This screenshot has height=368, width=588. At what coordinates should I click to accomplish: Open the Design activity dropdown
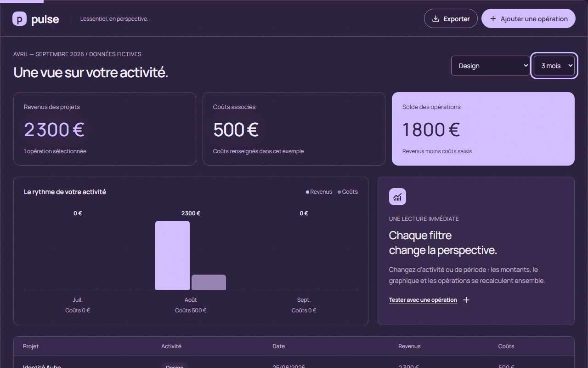(x=490, y=66)
